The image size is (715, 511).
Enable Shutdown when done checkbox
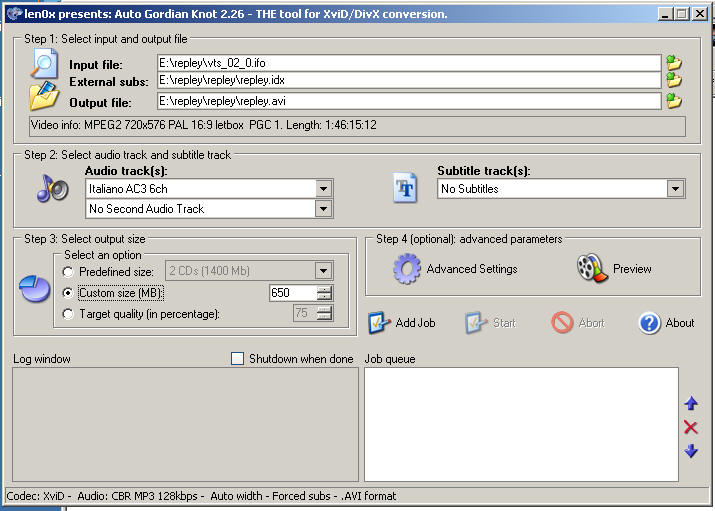click(238, 359)
